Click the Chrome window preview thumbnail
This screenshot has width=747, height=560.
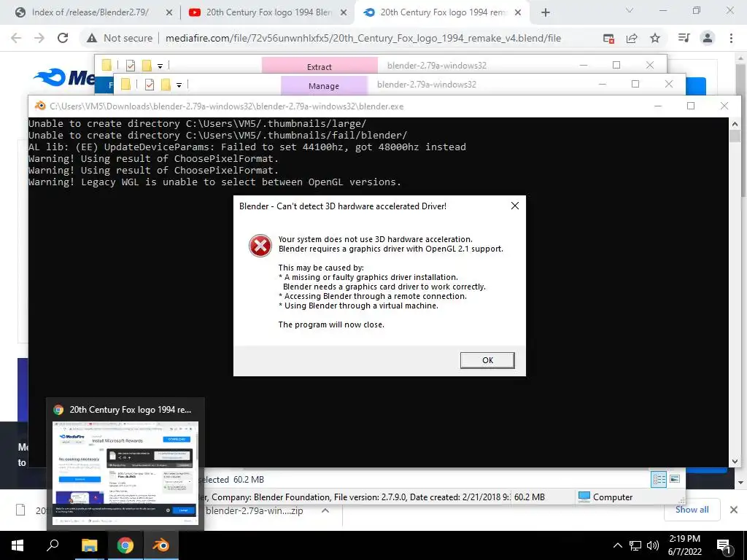coord(125,472)
